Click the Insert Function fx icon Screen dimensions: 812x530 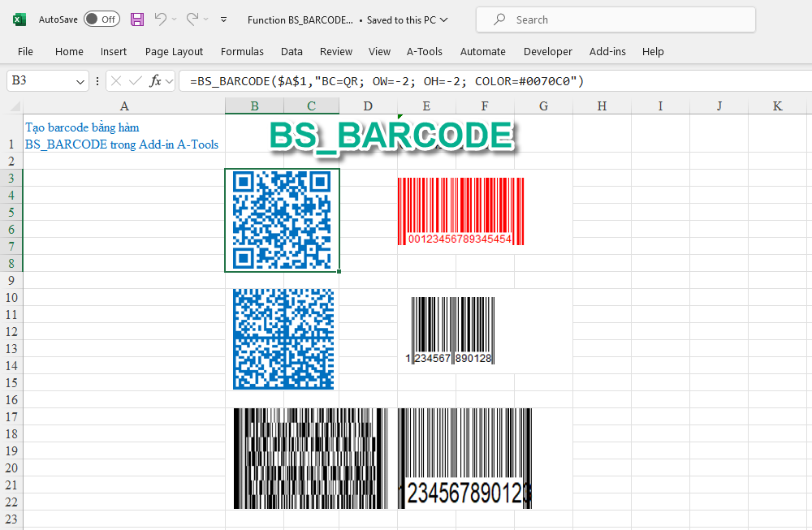point(156,81)
